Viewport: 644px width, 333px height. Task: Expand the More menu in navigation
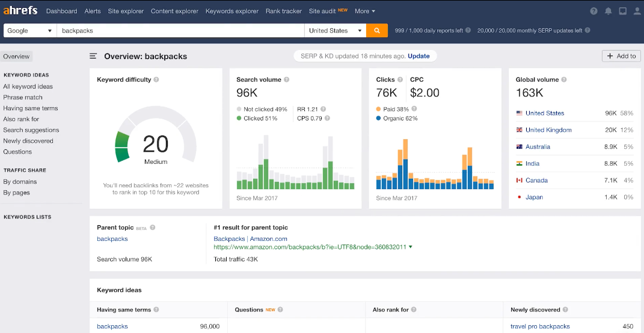click(x=364, y=11)
